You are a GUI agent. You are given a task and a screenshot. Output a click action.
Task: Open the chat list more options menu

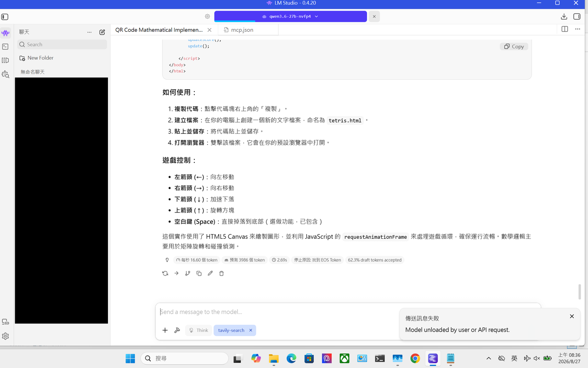90,32
